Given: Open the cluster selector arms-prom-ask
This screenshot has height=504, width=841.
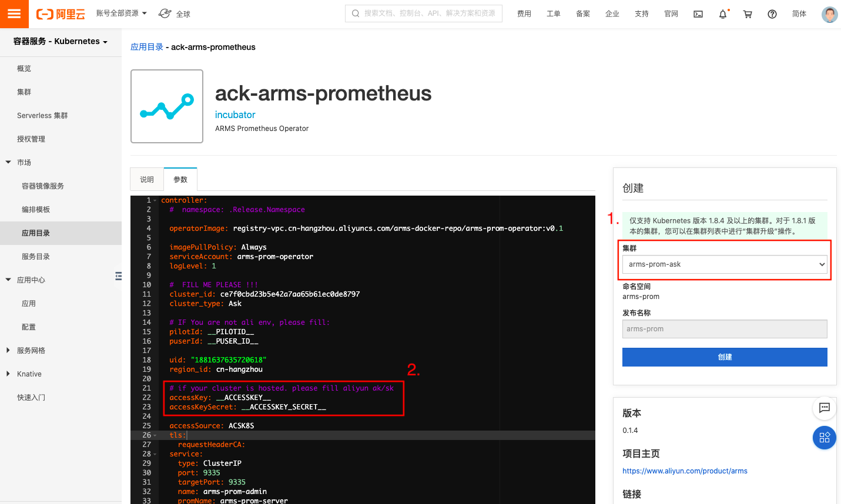Looking at the screenshot, I should tap(725, 264).
